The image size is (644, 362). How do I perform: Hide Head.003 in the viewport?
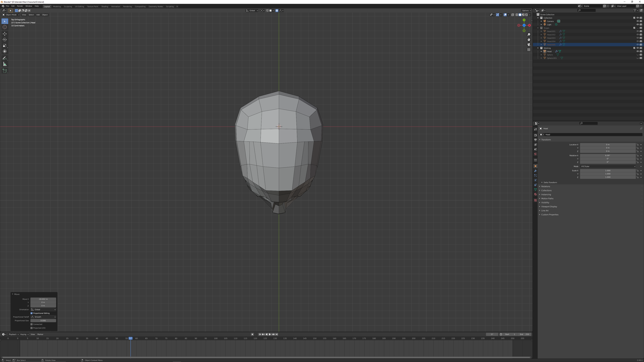point(637,38)
